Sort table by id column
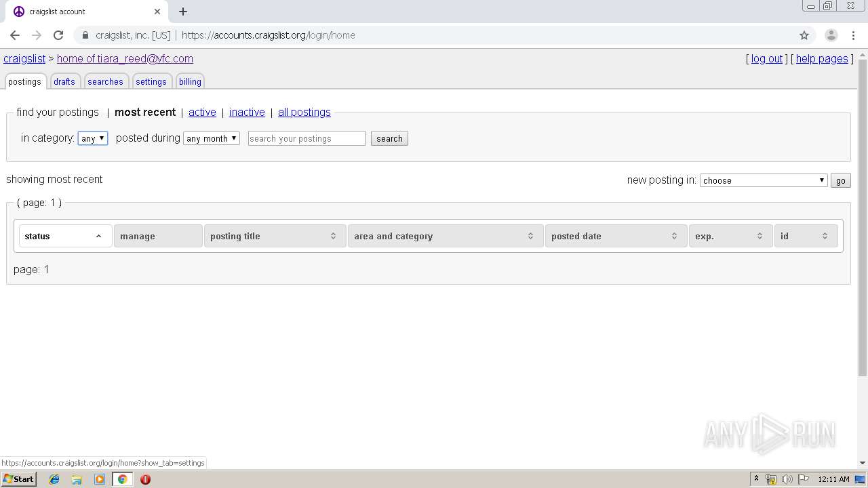The width and height of the screenshot is (868, 488). click(x=806, y=236)
